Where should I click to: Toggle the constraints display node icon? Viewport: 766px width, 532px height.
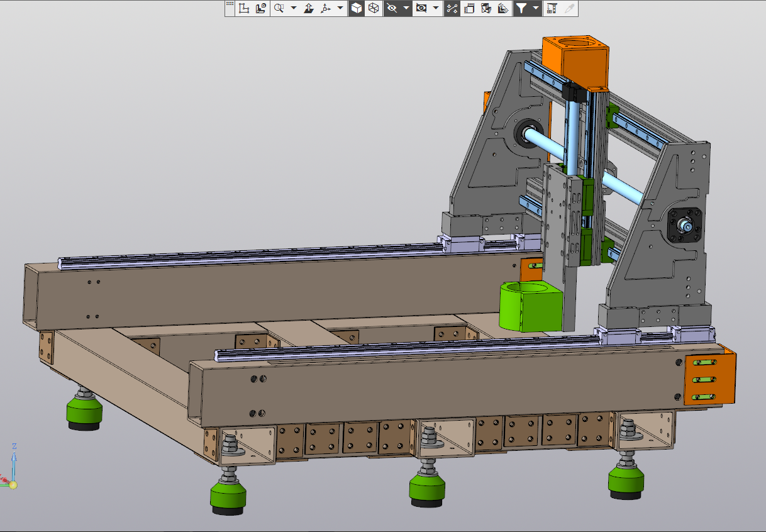(452, 8)
